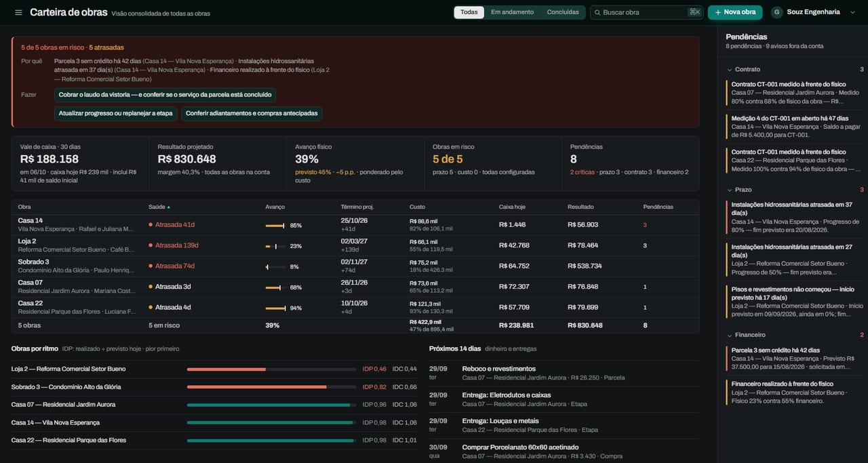This screenshot has height=463, width=868.
Task: Click Atualizar progresso ou replanejar a etapa
Action: click(116, 113)
